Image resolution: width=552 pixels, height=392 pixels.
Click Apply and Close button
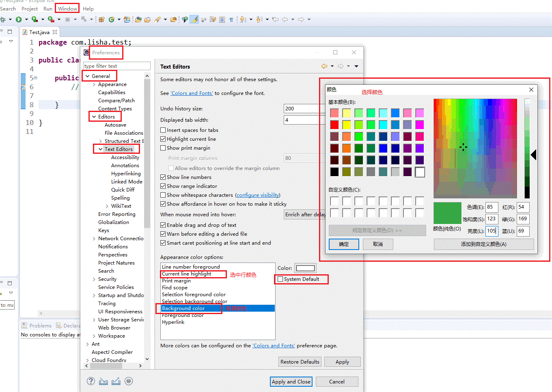point(291,382)
